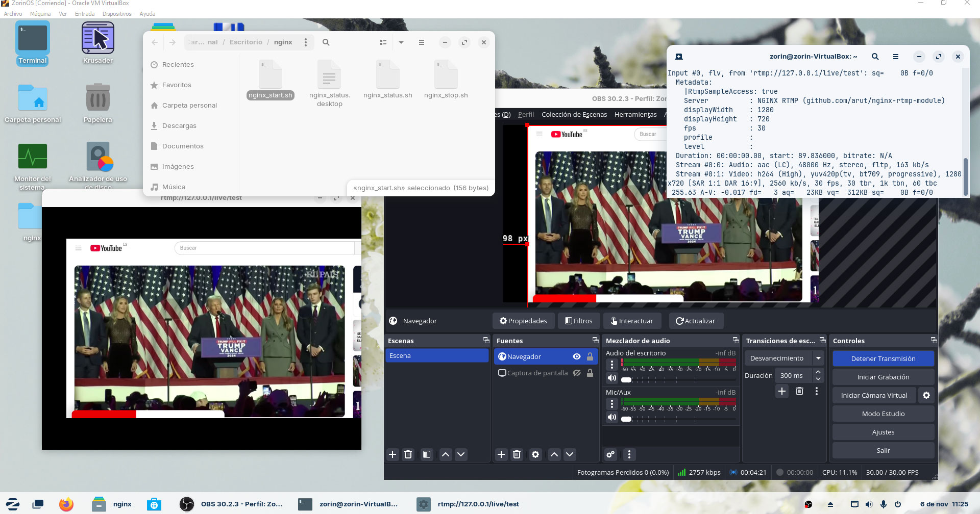The width and height of the screenshot is (980, 514).
Task: Open Mic/Aux three-dot options menu
Action: (x=611, y=404)
